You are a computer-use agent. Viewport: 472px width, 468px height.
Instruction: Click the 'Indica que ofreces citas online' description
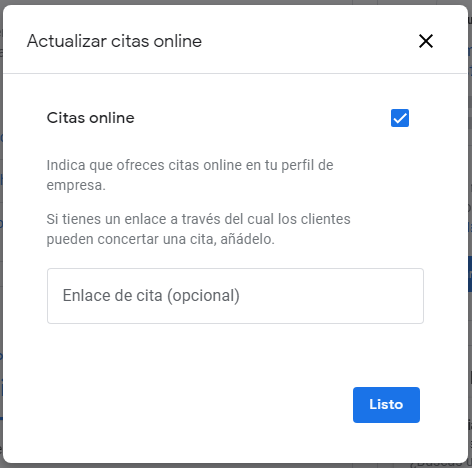[x=190, y=175]
